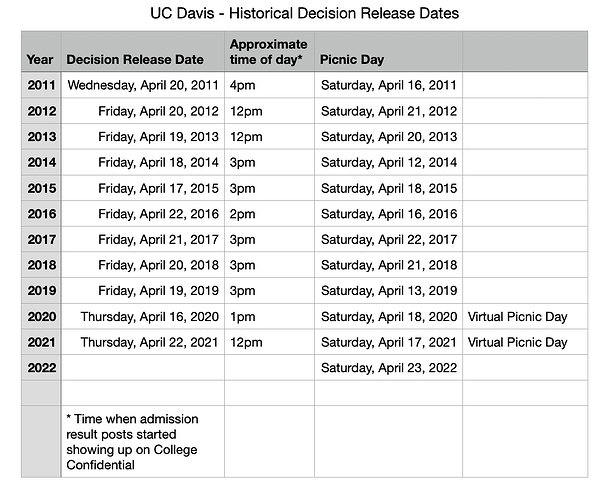This screenshot has height=500, width=604.
Task: Click the 2011 year row label
Action: (x=40, y=85)
